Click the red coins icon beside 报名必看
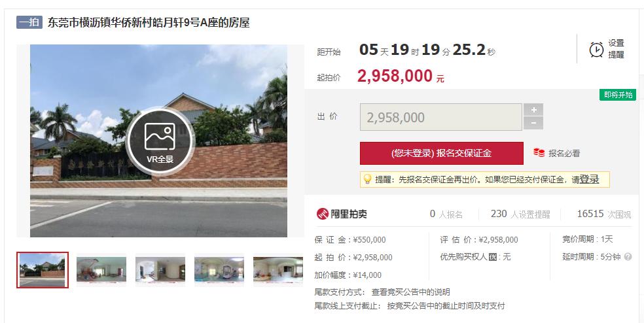The width and height of the screenshot is (644, 323). click(539, 153)
